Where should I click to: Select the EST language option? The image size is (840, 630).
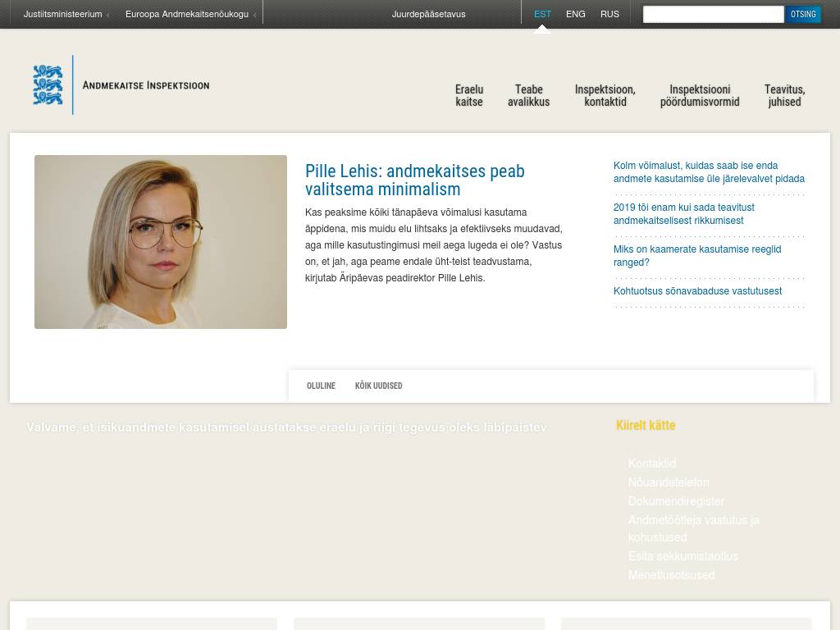pyautogui.click(x=542, y=15)
